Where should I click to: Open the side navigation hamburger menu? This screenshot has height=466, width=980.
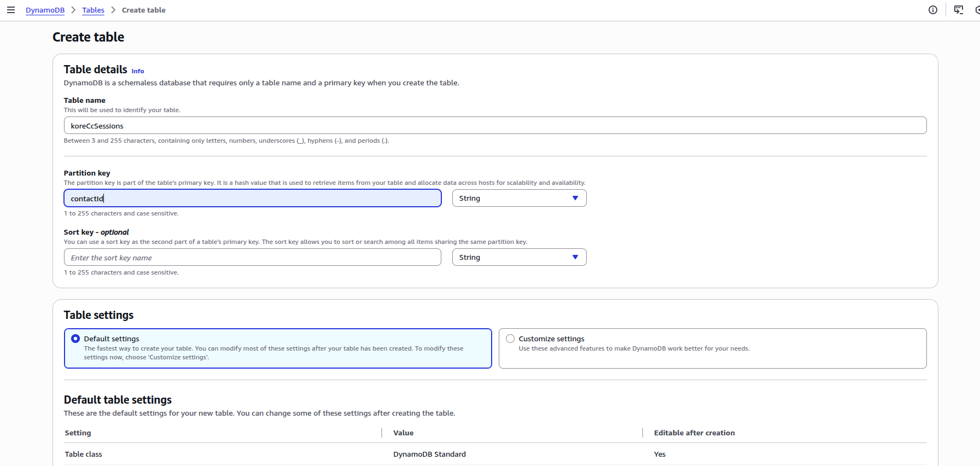click(x=10, y=10)
